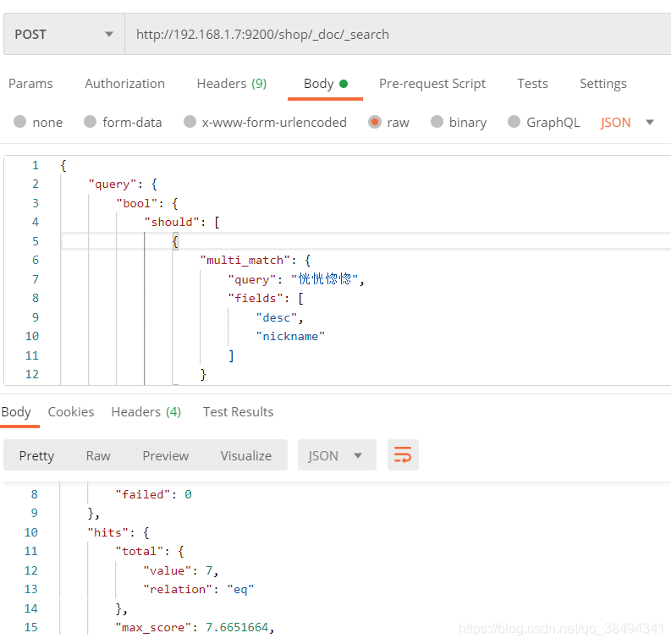
Task: Select the GraphQL body radio
Action: (514, 122)
